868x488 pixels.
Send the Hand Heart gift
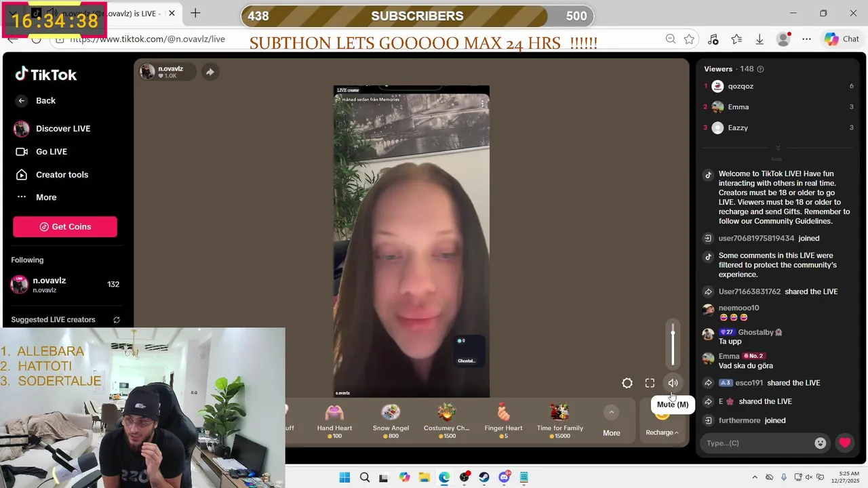click(334, 421)
